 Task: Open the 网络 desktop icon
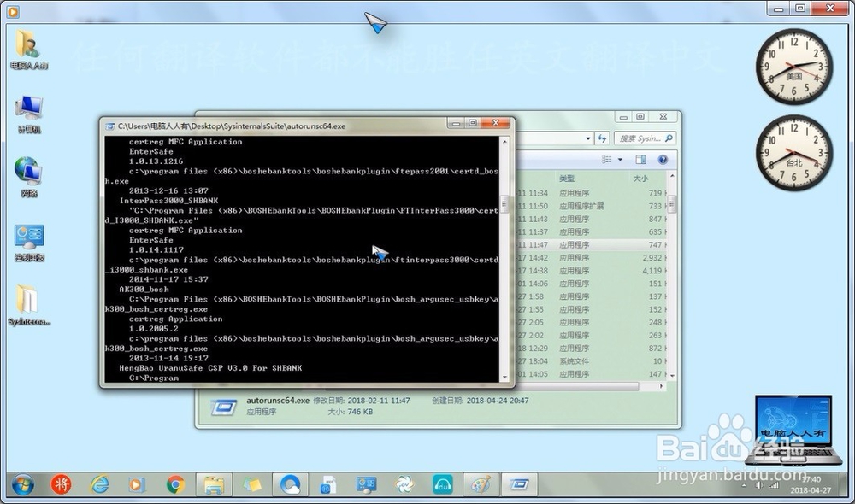click(x=28, y=177)
